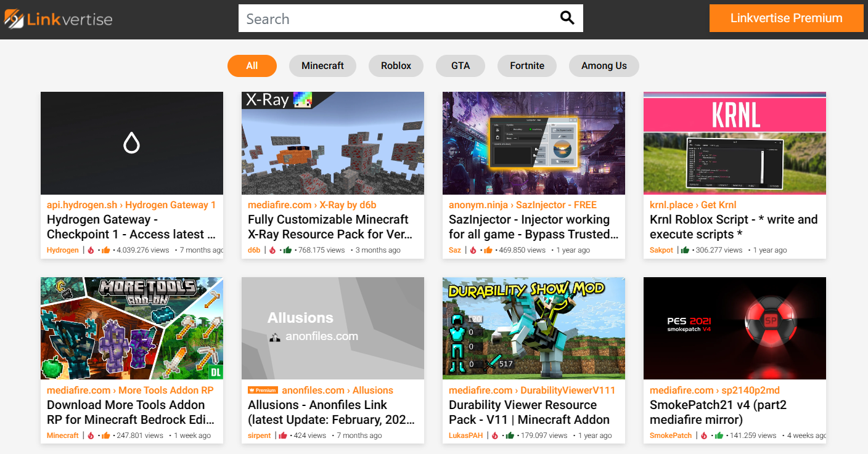Open the mediafire.com › More Tools Addon RP link

tap(130, 391)
